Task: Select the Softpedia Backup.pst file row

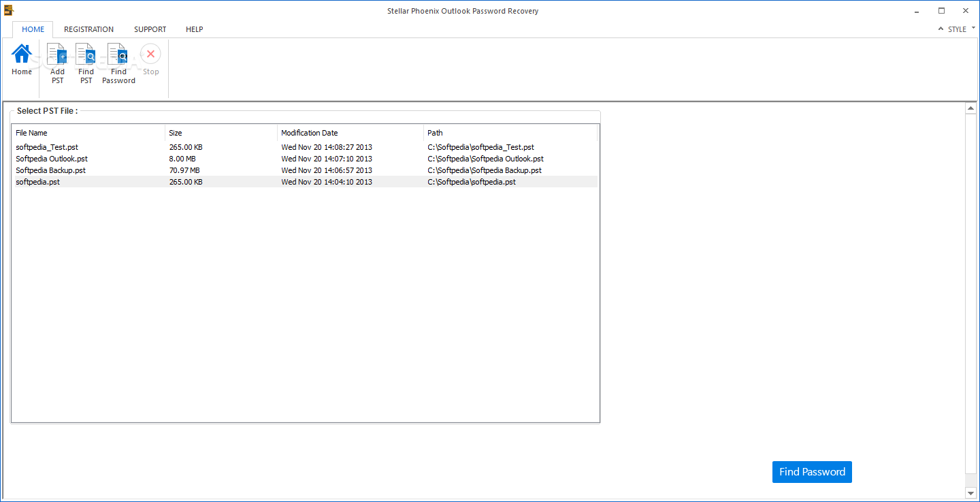Action: pyautogui.click(x=305, y=170)
